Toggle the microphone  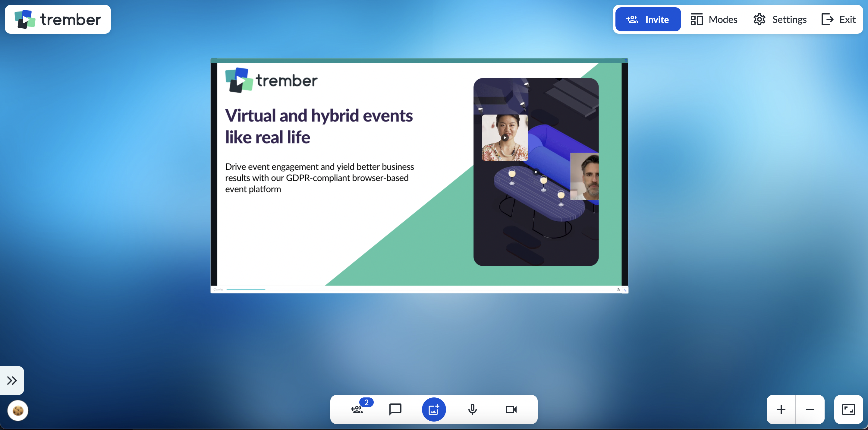[472, 409]
